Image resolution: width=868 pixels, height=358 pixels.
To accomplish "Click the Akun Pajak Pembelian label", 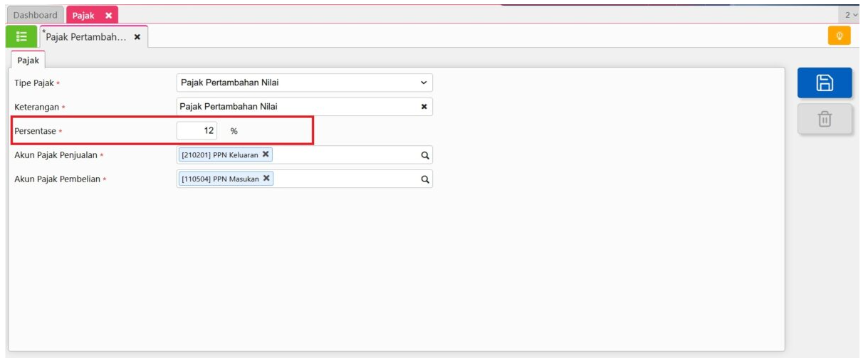I will coord(57,179).
